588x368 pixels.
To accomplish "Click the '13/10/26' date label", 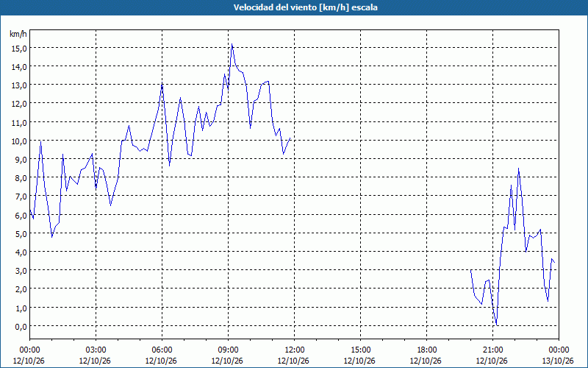I will click(558, 361).
